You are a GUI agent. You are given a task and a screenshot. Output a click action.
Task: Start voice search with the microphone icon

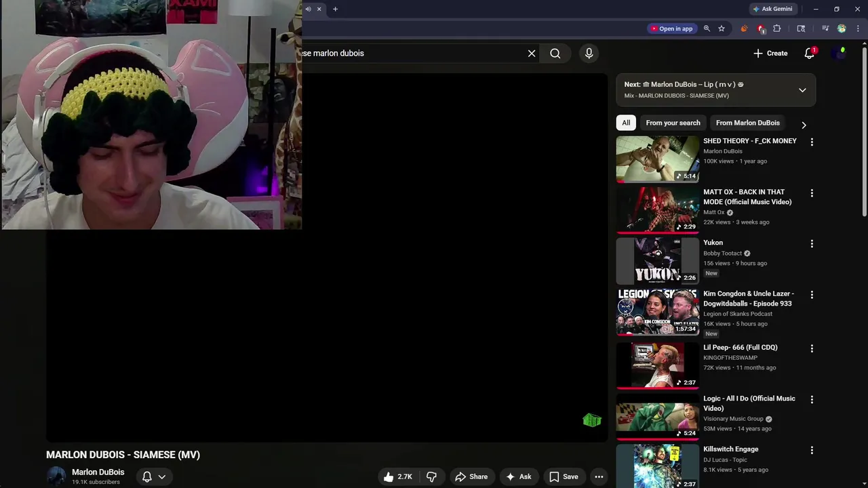(589, 54)
